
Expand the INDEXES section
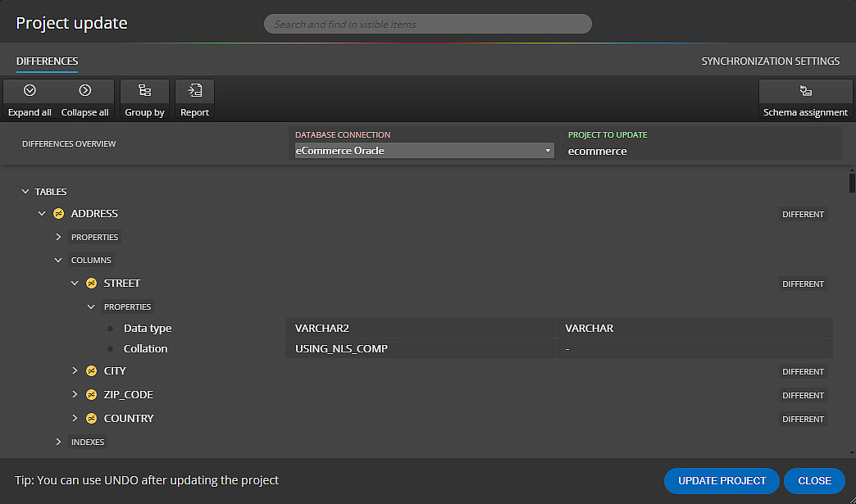58,442
